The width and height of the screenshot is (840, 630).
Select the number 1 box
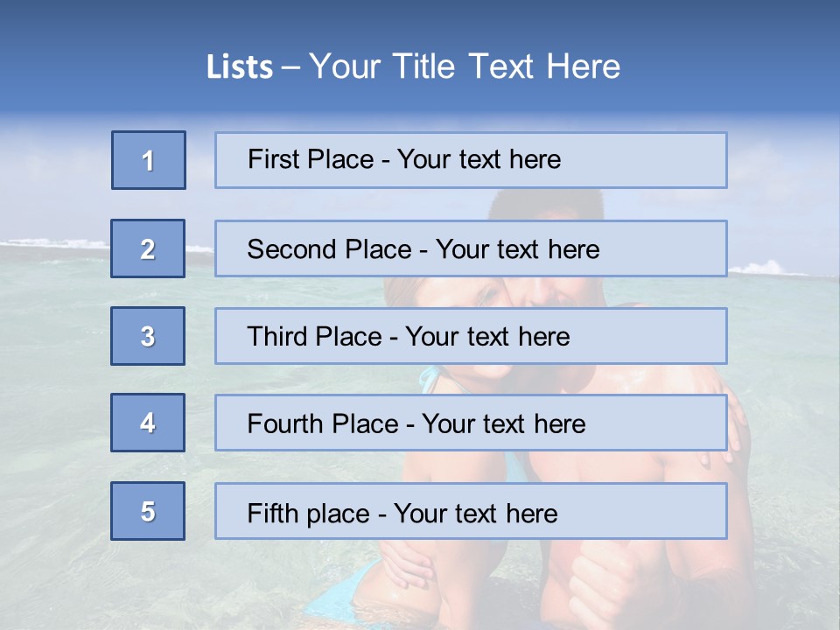149,160
